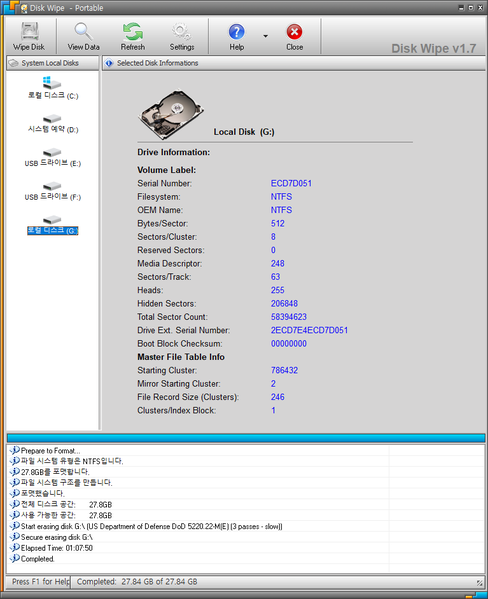Image resolution: width=488 pixels, height=599 pixels.
Task: Click 'Press F1 for Help' status bar text
Action: pyautogui.click(x=41, y=581)
